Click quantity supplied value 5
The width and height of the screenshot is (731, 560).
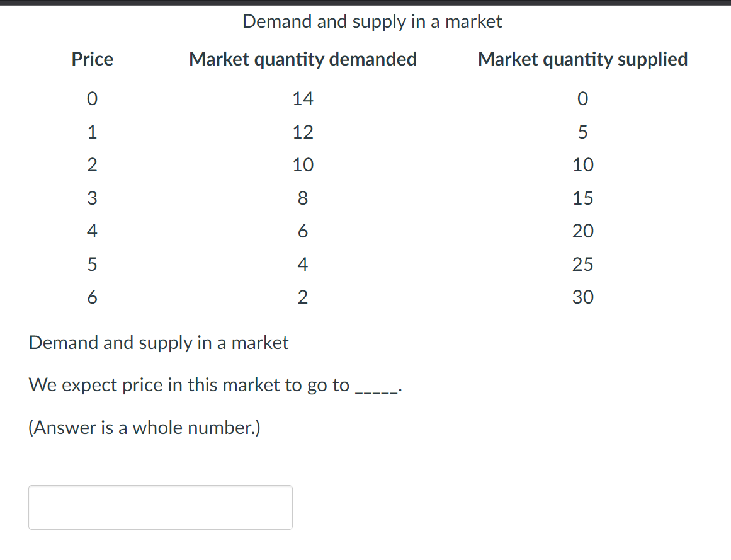[x=582, y=132]
